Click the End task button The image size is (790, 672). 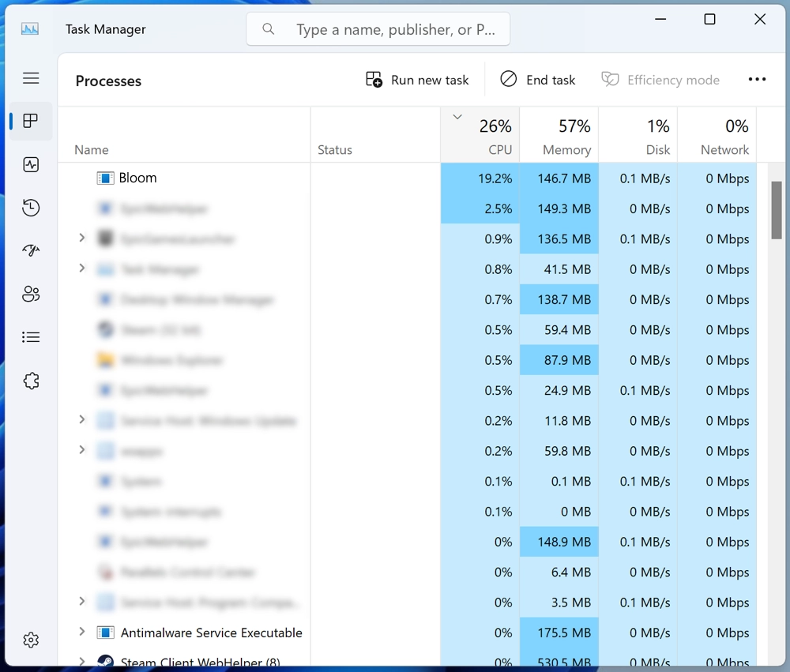pyautogui.click(x=537, y=79)
